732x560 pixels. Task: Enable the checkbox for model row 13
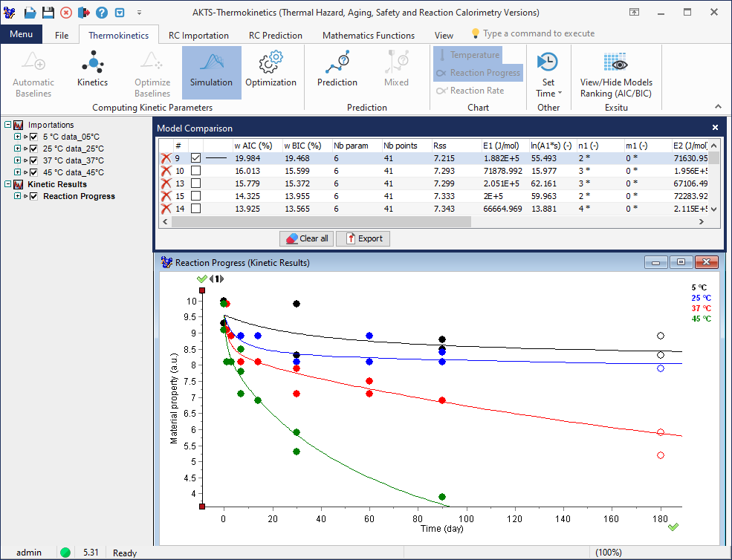(x=196, y=183)
